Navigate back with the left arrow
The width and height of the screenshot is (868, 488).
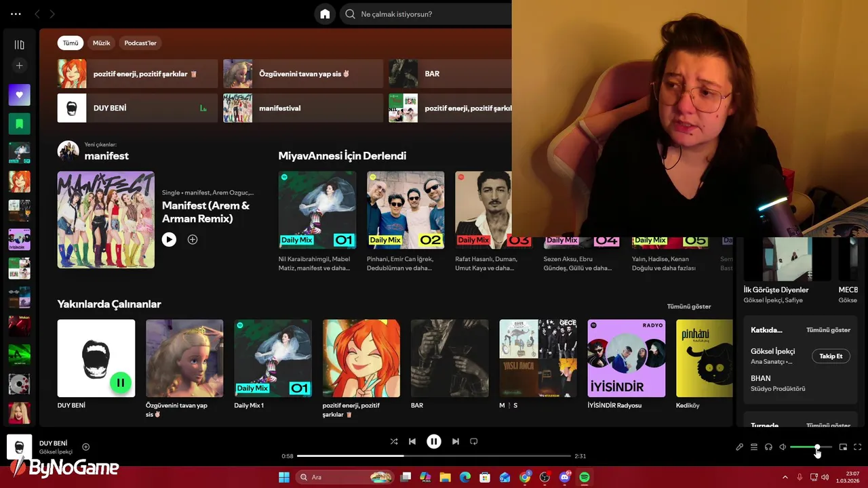pos(37,14)
